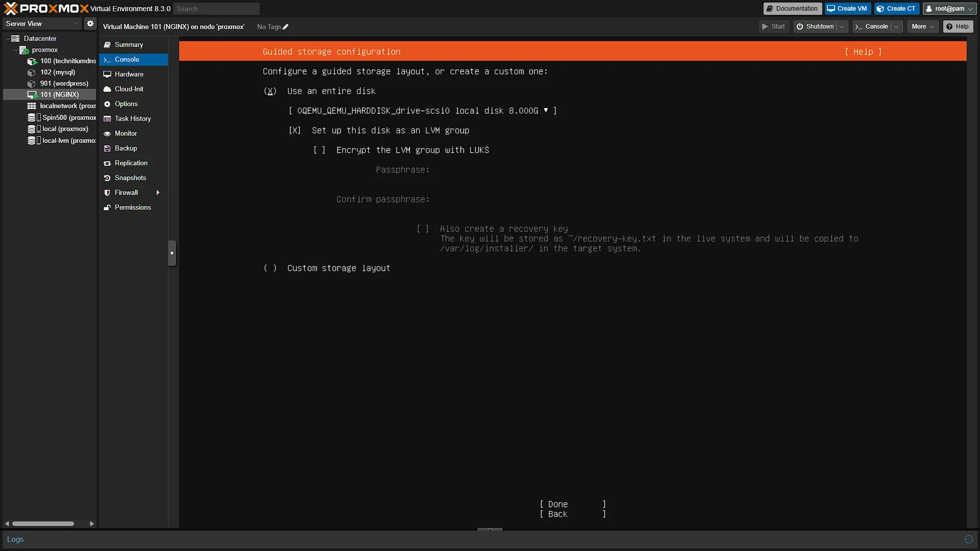Viewport: 980px width, 551px height.
Task: Open Server View settings gear
Action: coord(90,23)
